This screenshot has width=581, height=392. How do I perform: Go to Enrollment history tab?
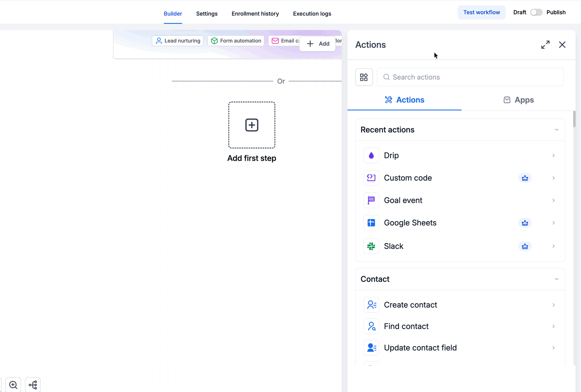(x=255, y=14)
